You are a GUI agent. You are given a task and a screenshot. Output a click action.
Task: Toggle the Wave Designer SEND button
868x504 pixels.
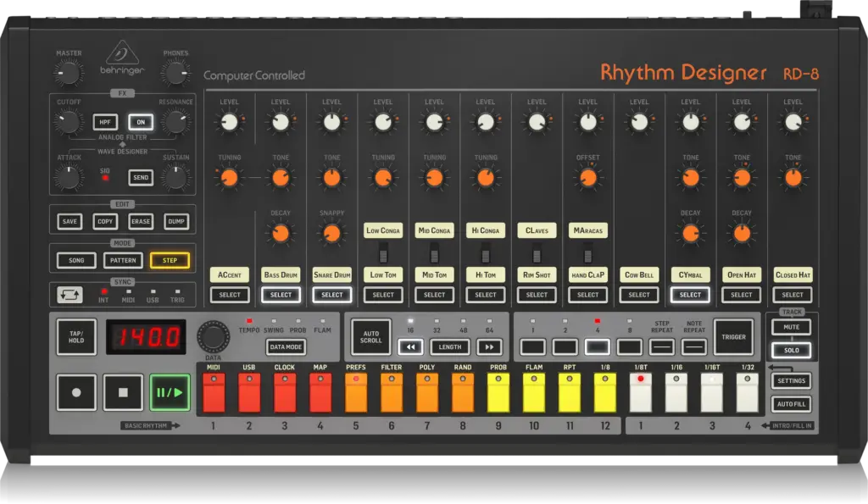click(x=141, y=178)
